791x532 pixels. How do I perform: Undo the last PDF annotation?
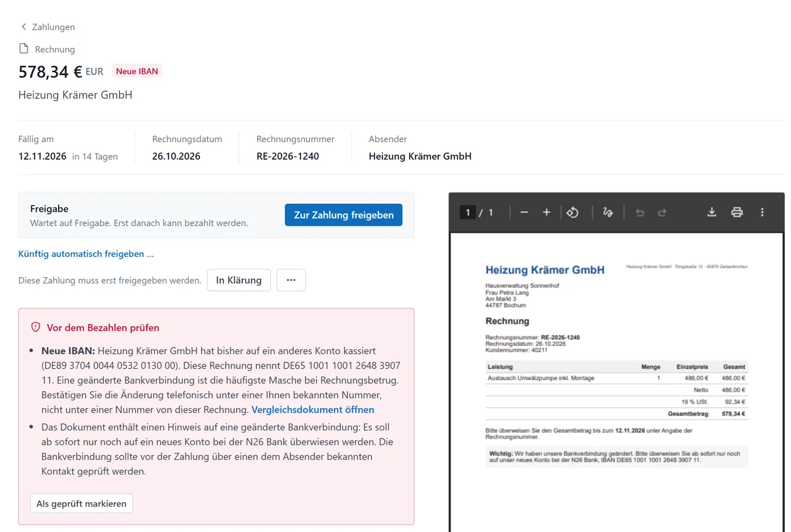640,212
